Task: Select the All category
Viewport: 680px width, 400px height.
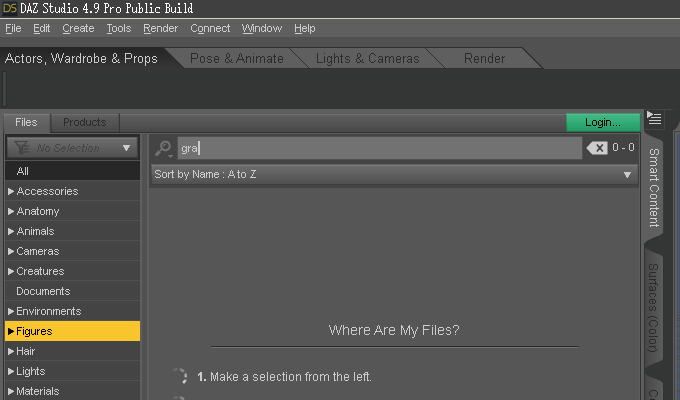Action: (x=23, y=171)
